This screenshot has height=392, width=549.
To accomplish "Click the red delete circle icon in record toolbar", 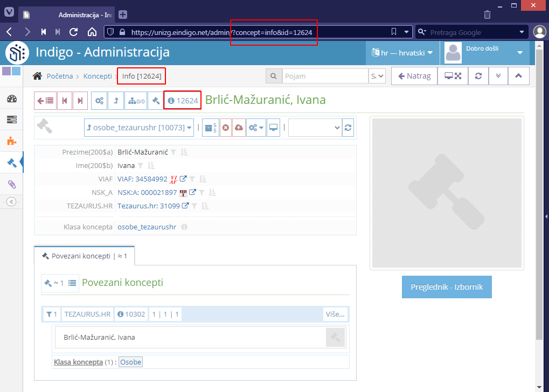I will (226, 128).
